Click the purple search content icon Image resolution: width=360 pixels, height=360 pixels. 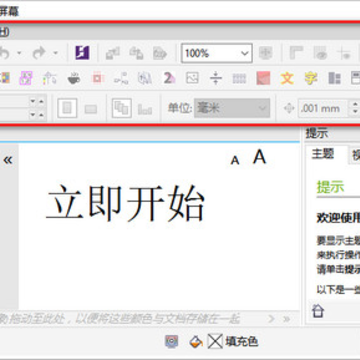point(82,52)
